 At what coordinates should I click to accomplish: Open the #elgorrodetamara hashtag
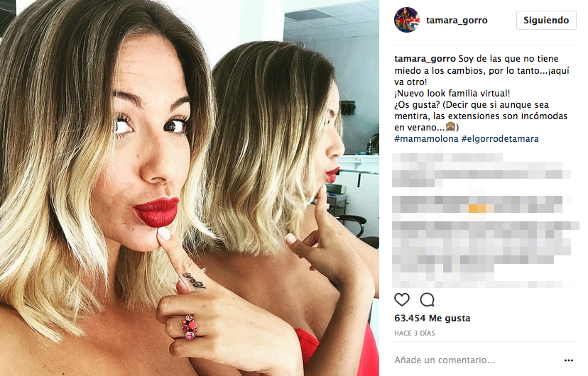tap(500, 139)
